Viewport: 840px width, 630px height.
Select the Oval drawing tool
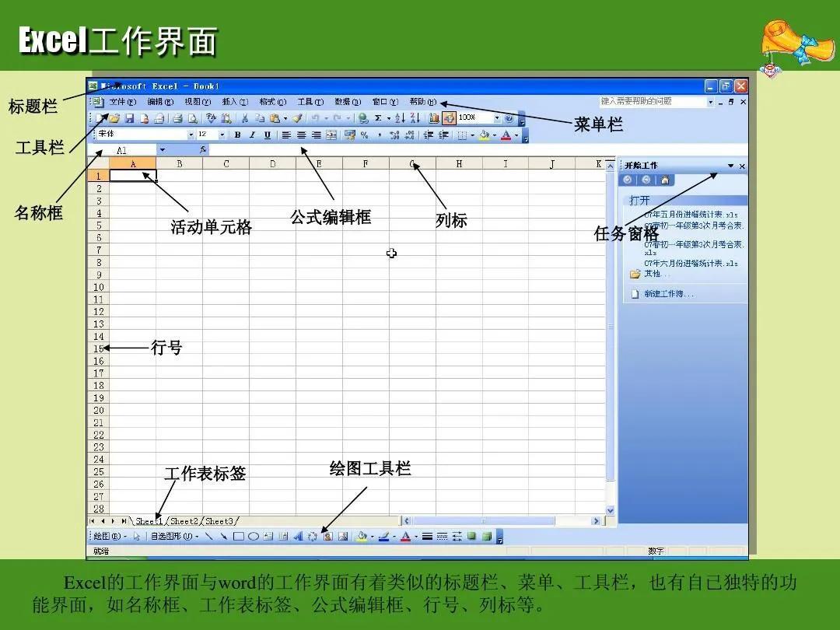pyautogui.click(x=254, y=536)
